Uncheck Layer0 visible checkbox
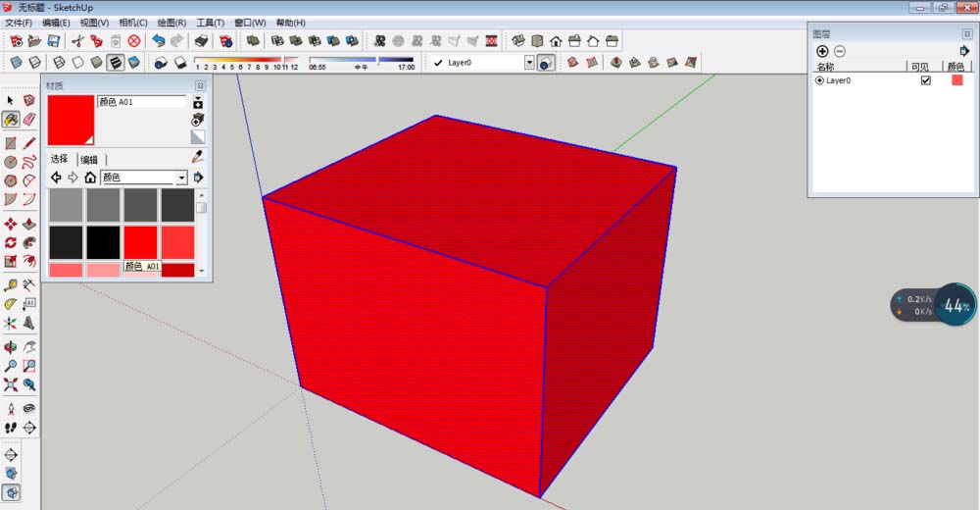Screen dimensions: 980x510 [925, 80]
